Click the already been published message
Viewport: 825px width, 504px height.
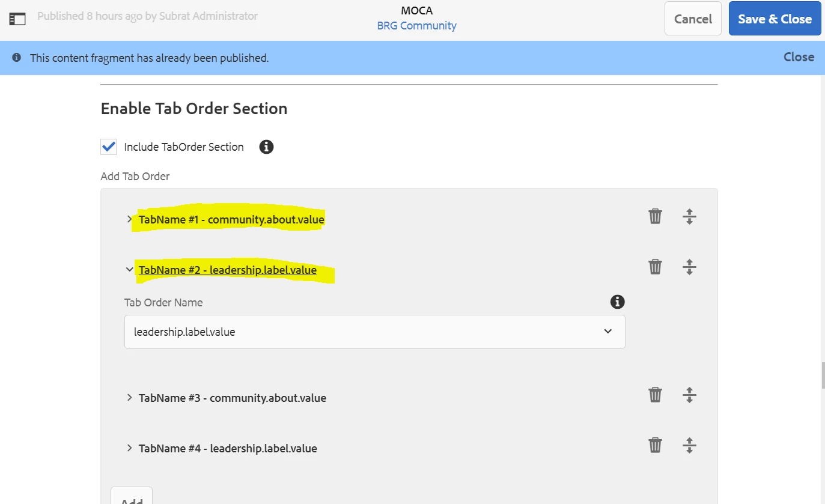(149, 58)
